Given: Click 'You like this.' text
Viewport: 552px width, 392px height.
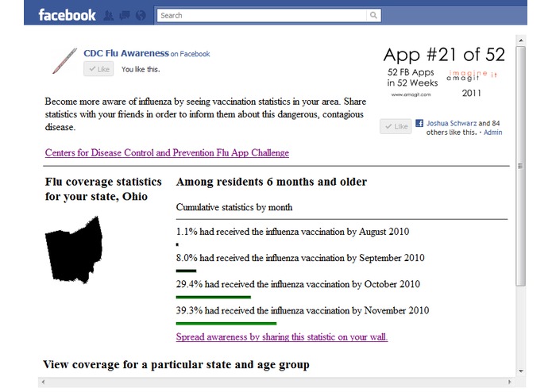Looking at the screenshot, I should [x=141, y=69].
